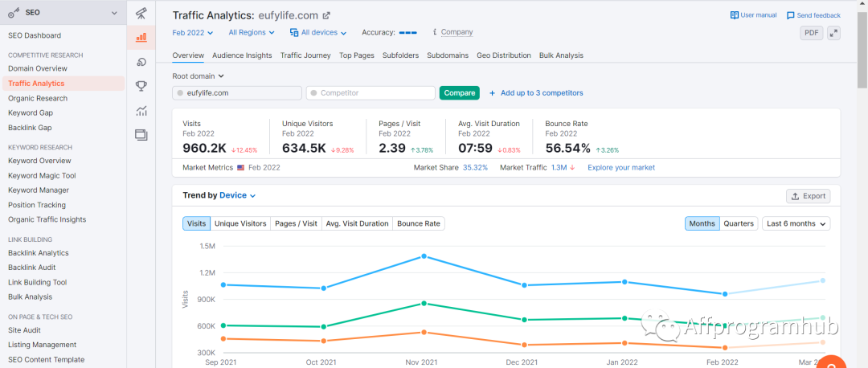Click the company info icon
This screenshot has height=368, width=868.
pos(435,32)
